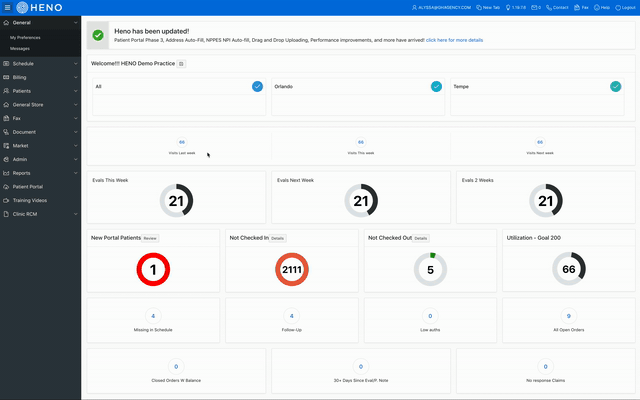Click the Utilization Goal 200 gauge
The height and width of the screenshot is (400, 640).
click(569, 269)
